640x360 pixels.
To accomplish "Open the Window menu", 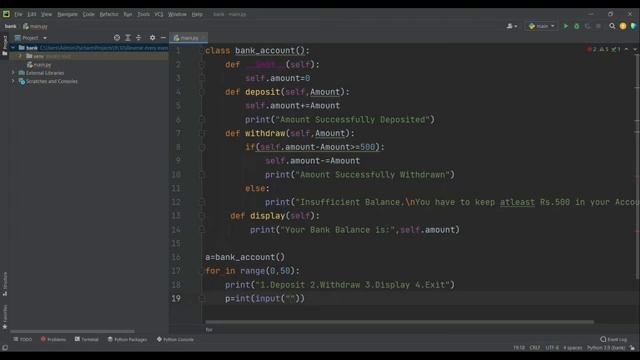I will coord(177,14).
